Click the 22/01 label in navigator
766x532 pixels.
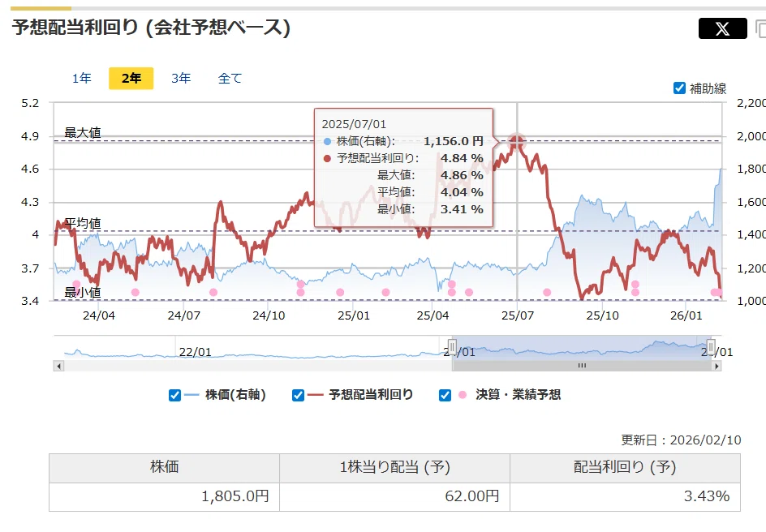click(195, 352)
